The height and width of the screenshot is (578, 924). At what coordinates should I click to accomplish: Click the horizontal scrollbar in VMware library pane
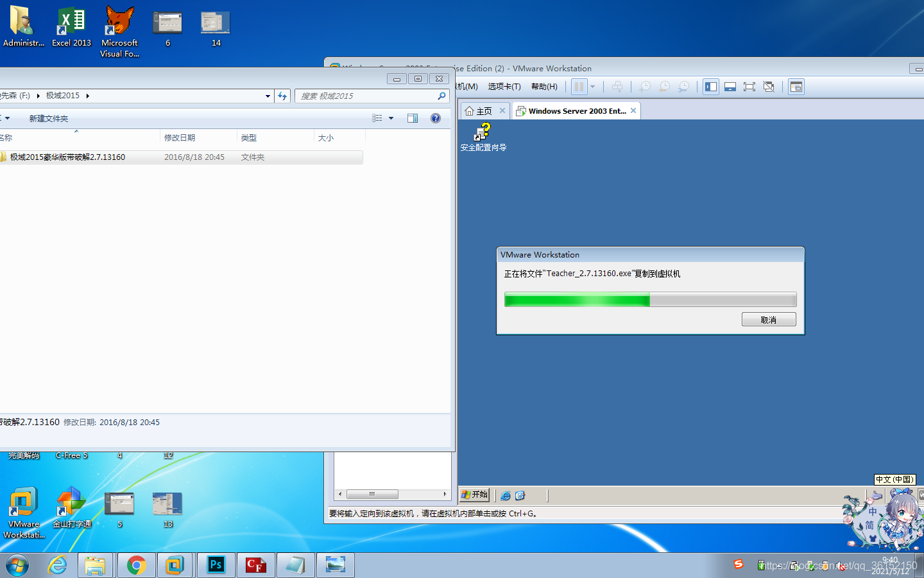[372, 494]
